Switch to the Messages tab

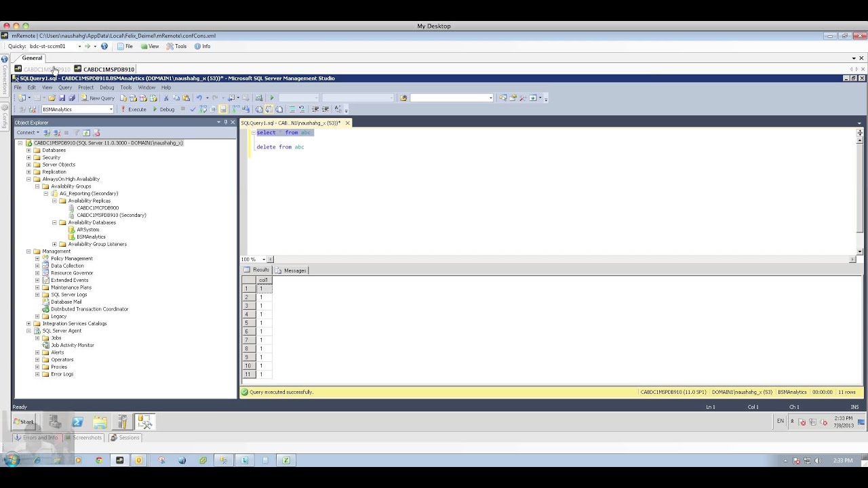click(x=291, y=270)
